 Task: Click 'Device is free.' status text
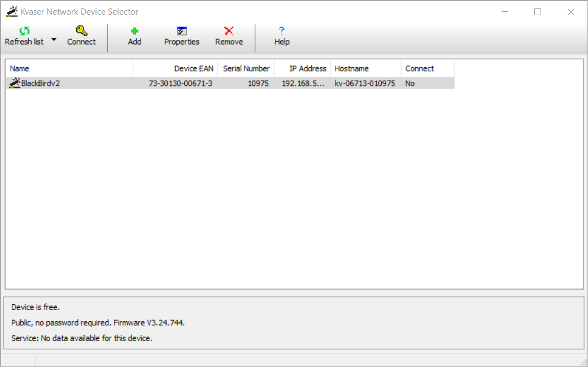(36, 307)
